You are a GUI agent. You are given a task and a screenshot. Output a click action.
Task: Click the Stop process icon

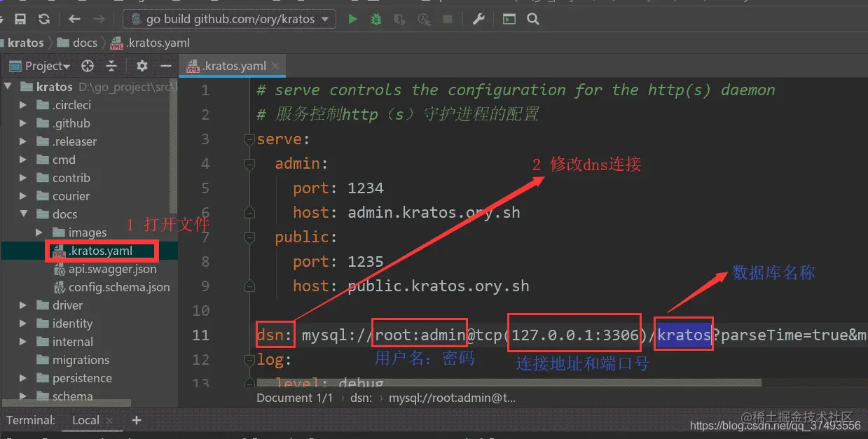[448, 19]
